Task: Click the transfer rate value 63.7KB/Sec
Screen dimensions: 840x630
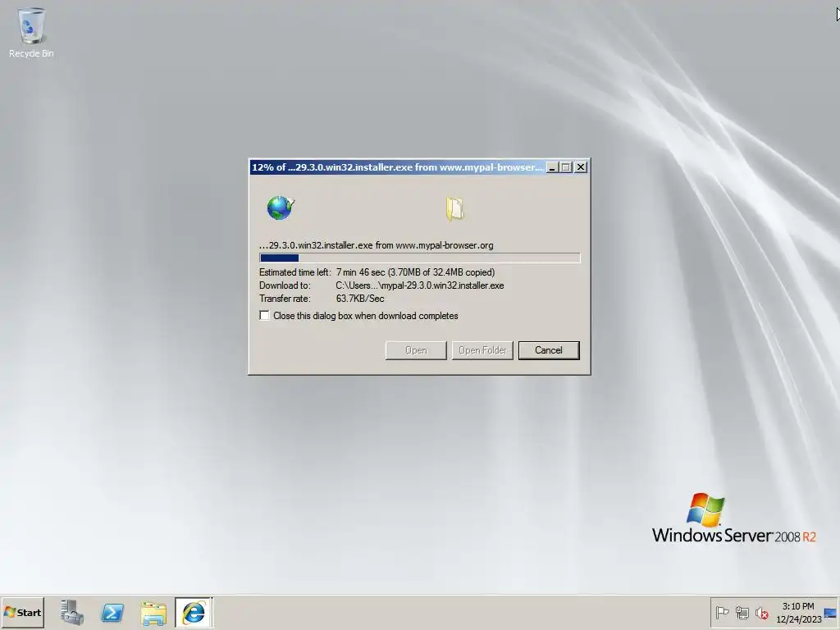Action: (x=360, y=299)
